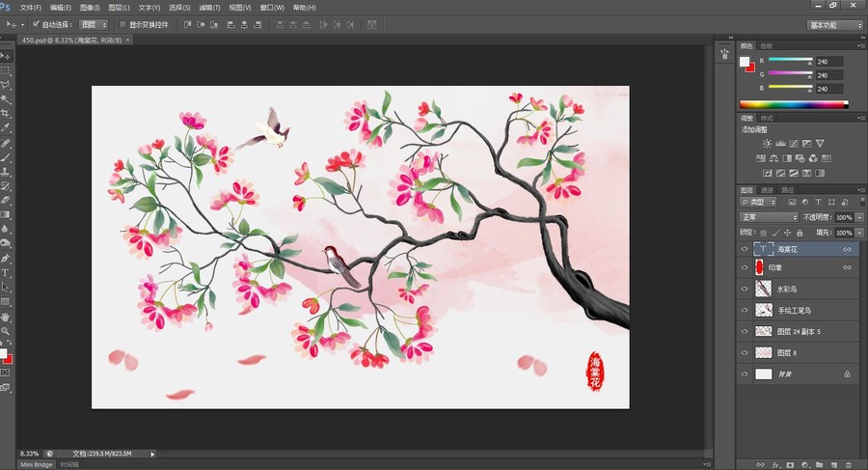
Task: Enable Show Transform Controls checkbox
Action: coord(122,24)
